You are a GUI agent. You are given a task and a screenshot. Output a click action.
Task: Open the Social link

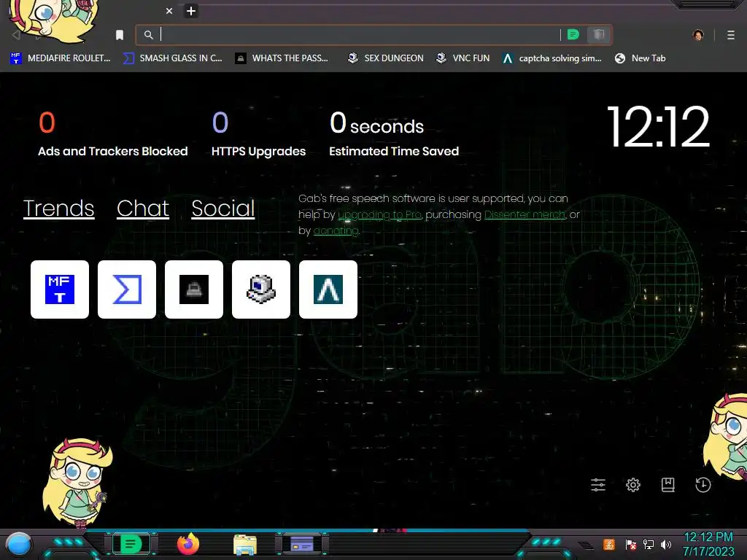(x=223, y=208)
